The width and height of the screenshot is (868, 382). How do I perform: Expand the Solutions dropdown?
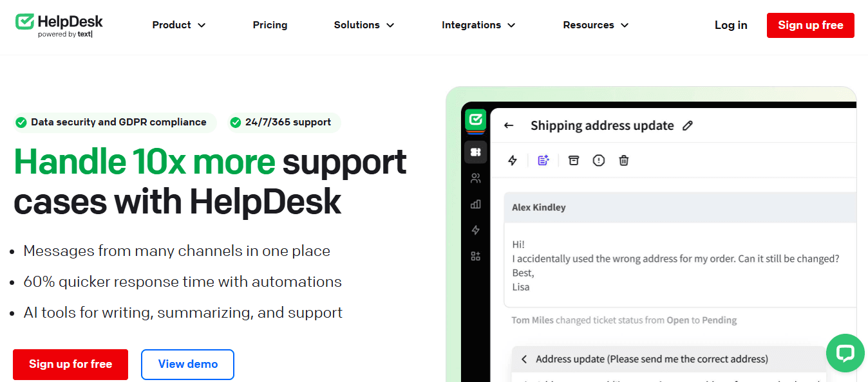363,24
